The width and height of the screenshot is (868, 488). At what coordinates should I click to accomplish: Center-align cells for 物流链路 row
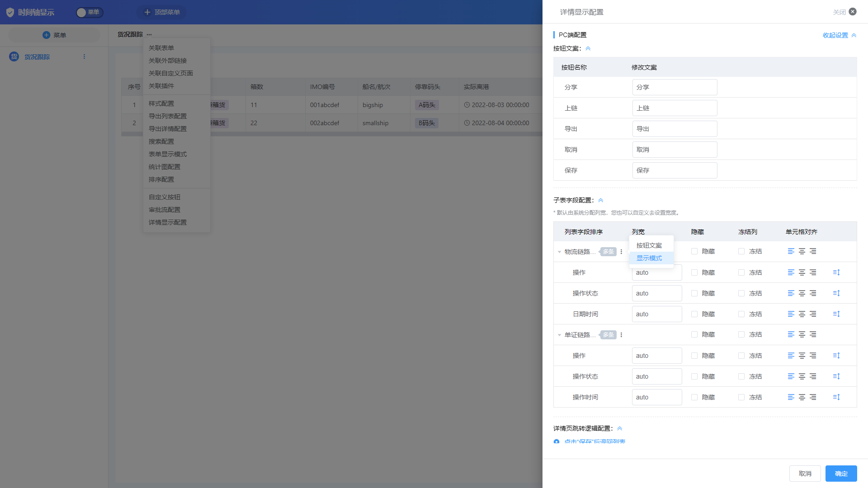802,251
